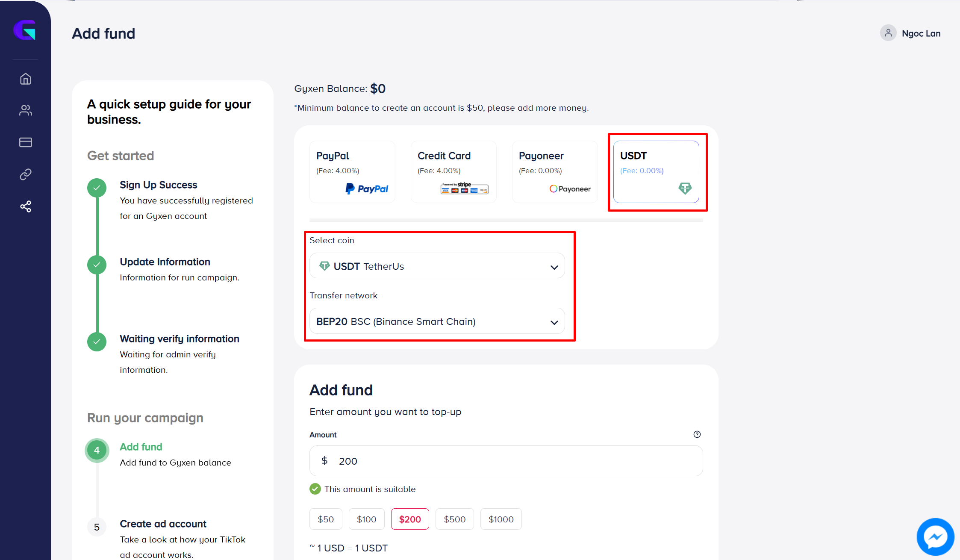
Task: Click the Sign Up Success step title
Action: [x=158, y=185]
